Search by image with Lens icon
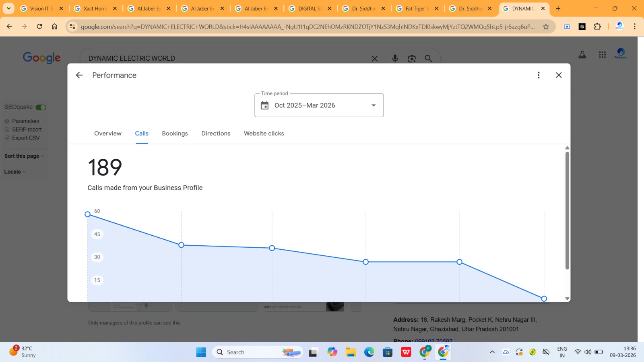644x362 pixels. tap(412, 59)
